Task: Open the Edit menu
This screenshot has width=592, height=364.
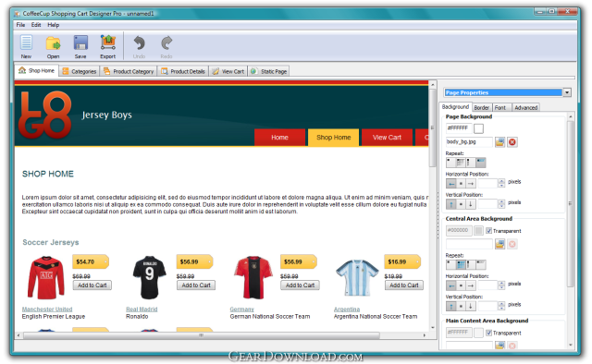Action: pos(36,25)
